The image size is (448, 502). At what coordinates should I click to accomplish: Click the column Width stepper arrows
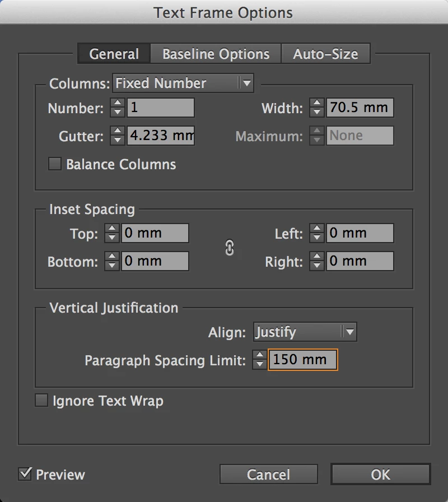tap(317, 108)
